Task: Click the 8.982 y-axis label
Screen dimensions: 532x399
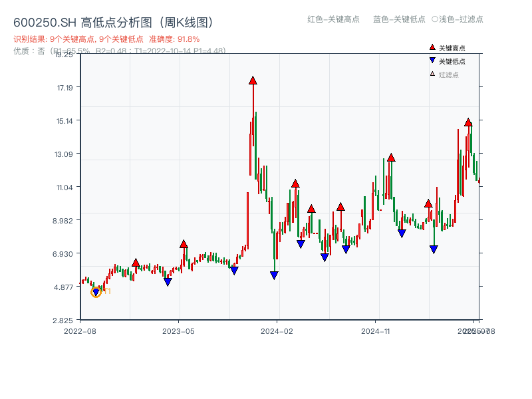Action: 63,221
